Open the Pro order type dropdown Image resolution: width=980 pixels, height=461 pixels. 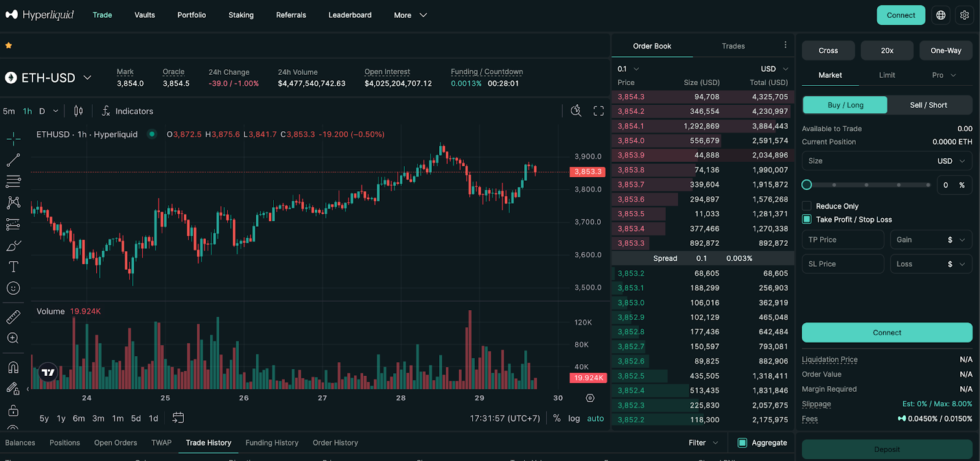pyautogui.click(x=944, y=75)
